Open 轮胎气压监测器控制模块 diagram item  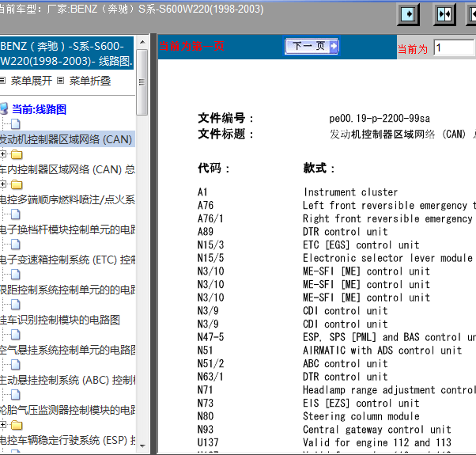(67, 410)
